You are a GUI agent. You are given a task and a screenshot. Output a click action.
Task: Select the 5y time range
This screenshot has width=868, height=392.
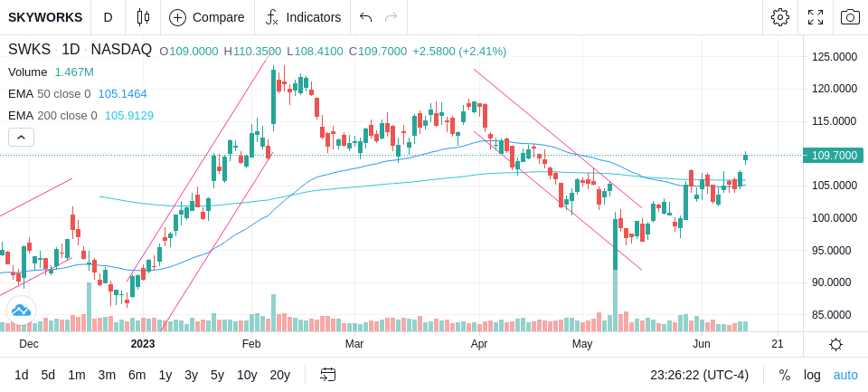click(x=217, y=376)
